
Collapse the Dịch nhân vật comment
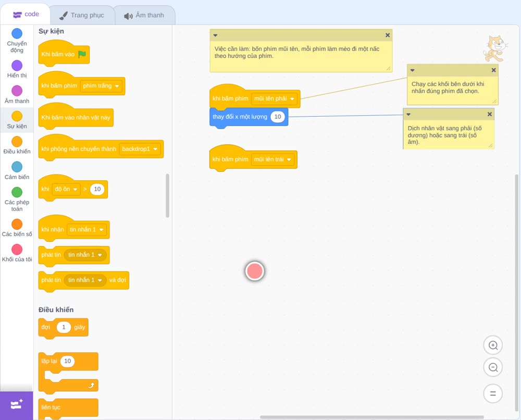point(408,114)
